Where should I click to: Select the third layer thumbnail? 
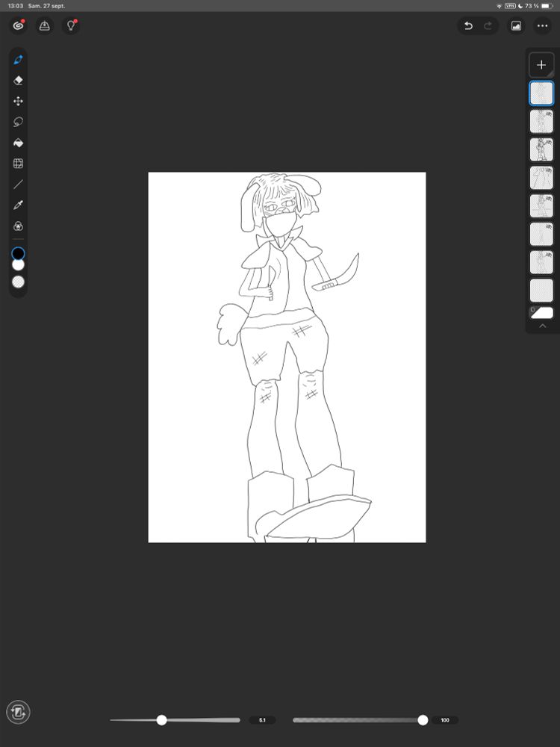pyautogui.click(x=541, y=149)
